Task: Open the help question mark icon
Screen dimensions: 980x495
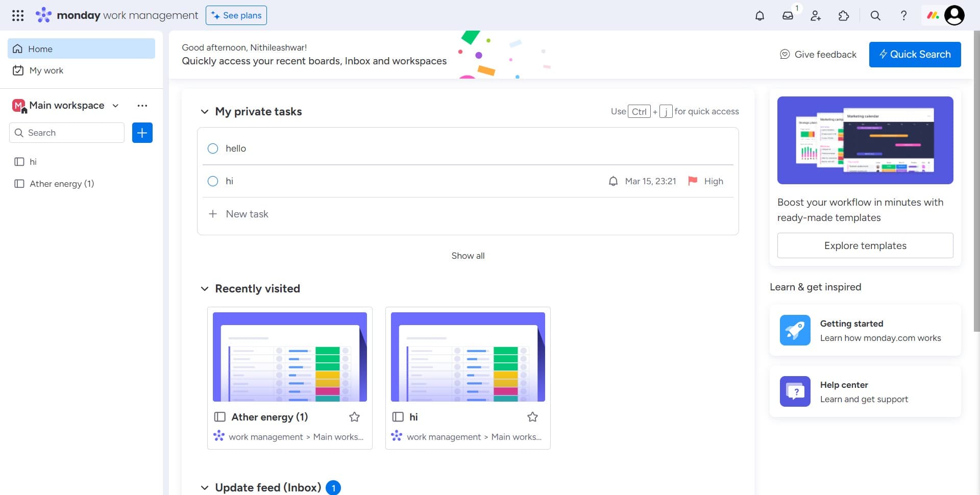Action: tap(903, 16)
